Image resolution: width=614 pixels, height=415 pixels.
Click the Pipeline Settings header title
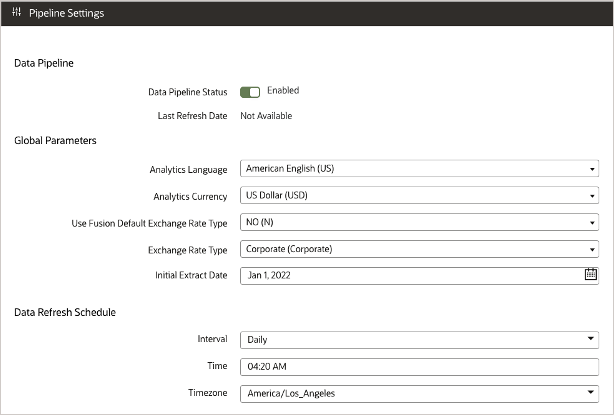click(67, 13)
